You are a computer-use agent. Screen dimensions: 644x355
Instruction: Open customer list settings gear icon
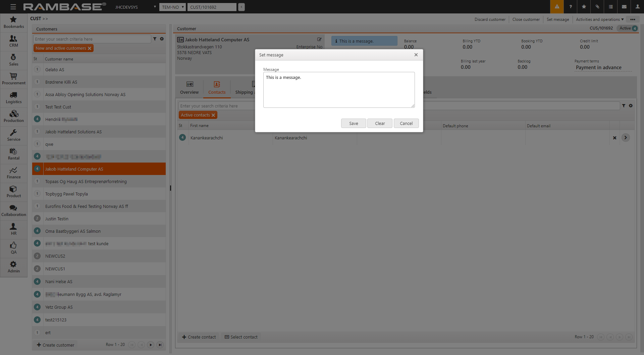click(162, 39)
